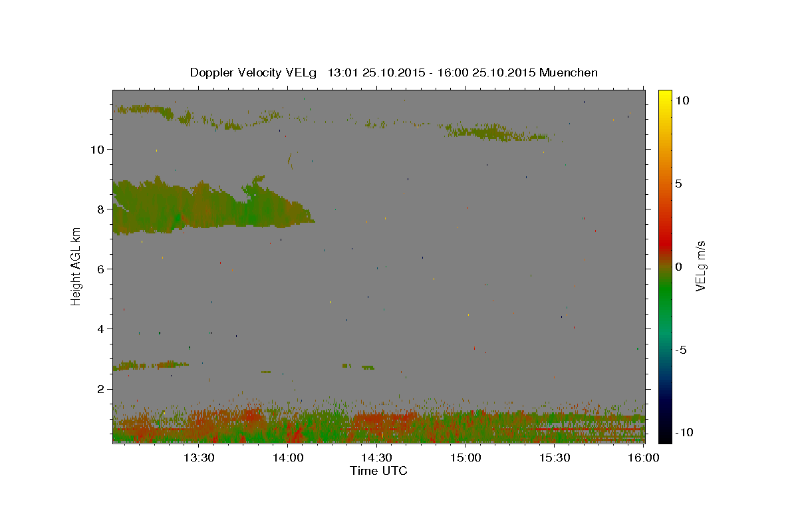Click the plot title 'Doppler Velocity VELg'
The image size is (798, 532).
pos(255,72)
